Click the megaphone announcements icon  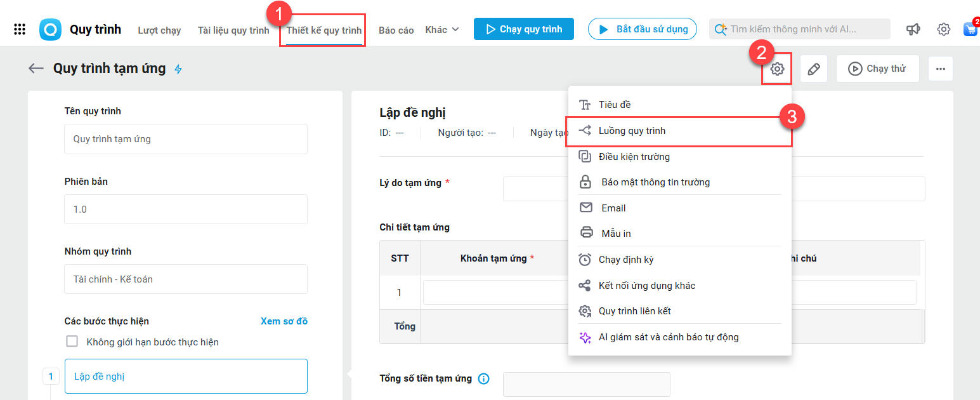pyautogui.click(x=913, y=29)
